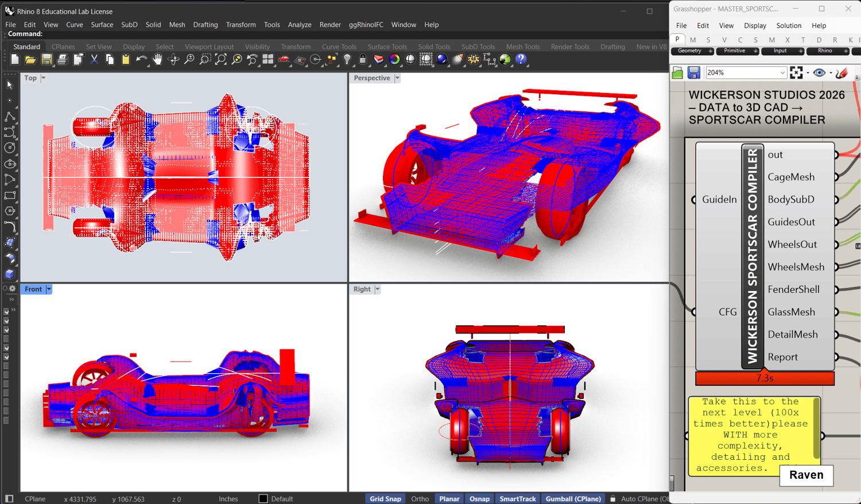Viewport: 861px width, 504px height.
Task: Select the Pan hand tool
Action: tap(157, 59)
